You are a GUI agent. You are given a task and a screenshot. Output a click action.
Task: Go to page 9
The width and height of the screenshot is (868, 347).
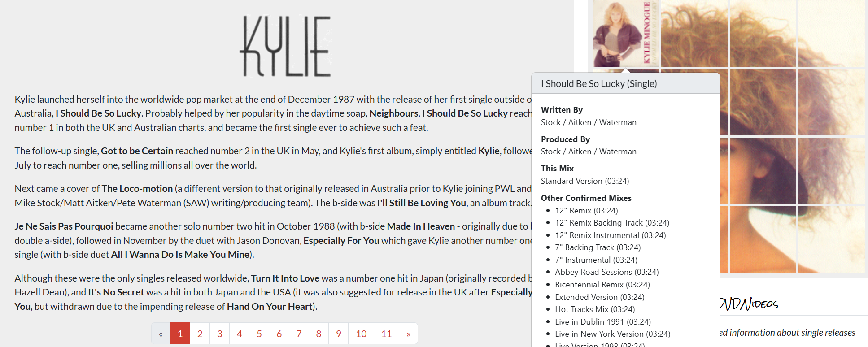coord(339,334)
